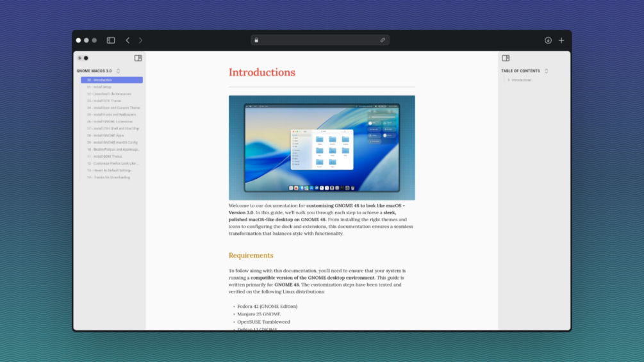Click 'OpenSUSE Tumbleweed' list item

coord(263,322)
